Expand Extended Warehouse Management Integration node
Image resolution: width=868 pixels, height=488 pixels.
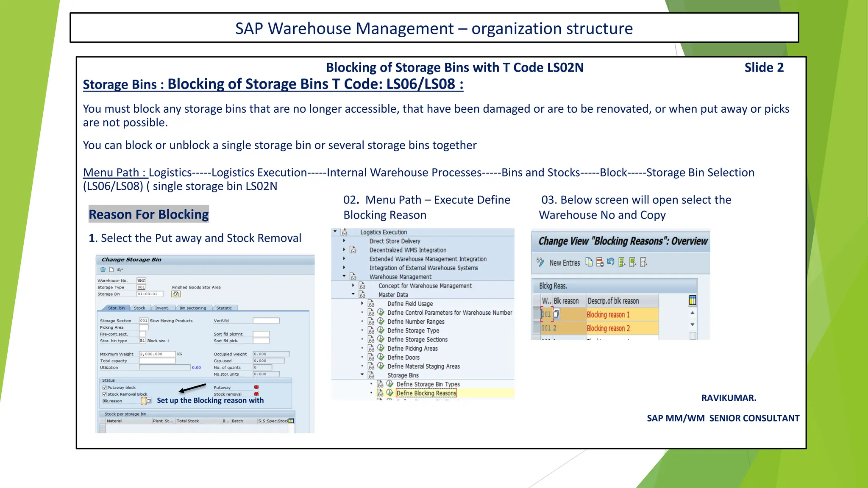coord(344,259)
